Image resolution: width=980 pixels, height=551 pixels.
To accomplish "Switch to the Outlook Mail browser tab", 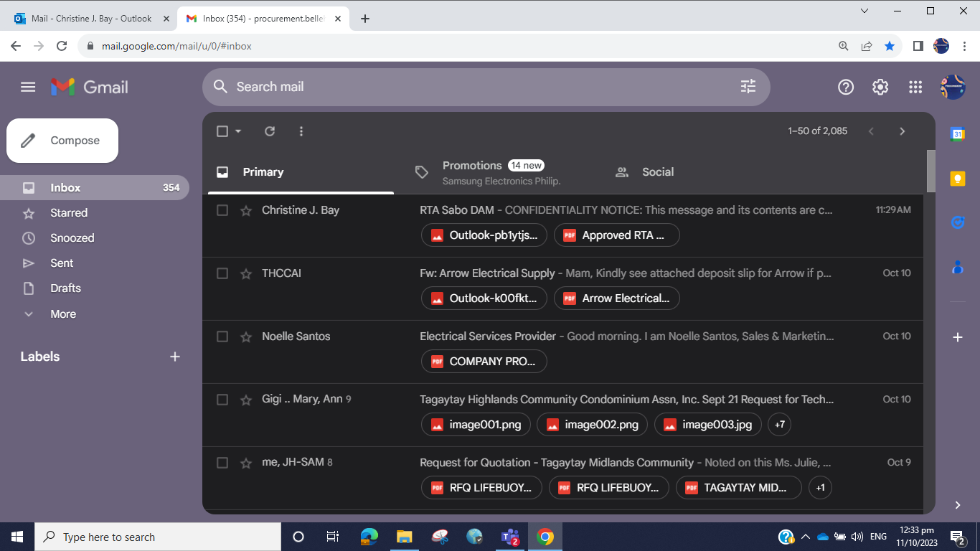I will [x=91, y=19].
